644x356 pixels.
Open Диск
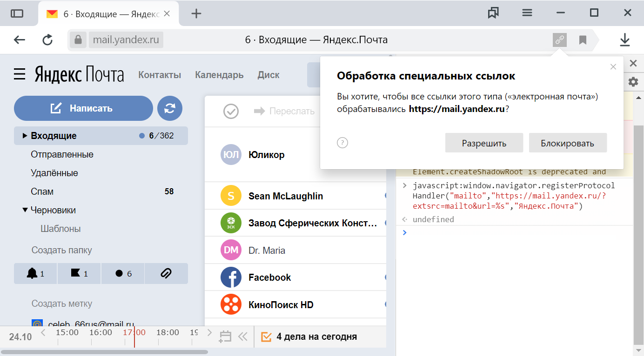(268, 75)
